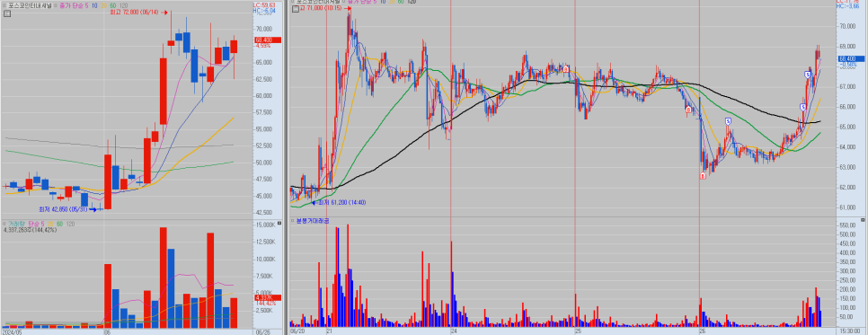Viewport: 868px width, 335px height.
Task: Click the yellow 20-period price moving average label
Action: coord(104,5)
